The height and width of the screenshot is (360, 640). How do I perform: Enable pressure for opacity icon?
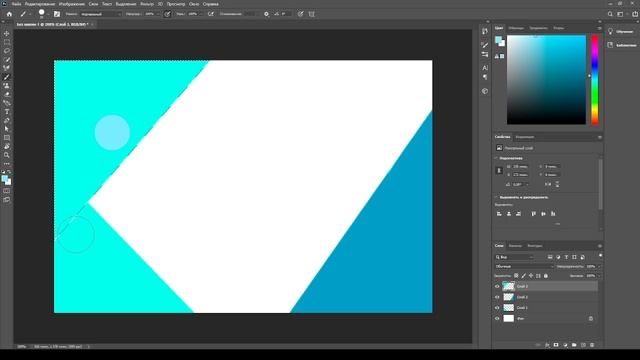coord(167,14)
